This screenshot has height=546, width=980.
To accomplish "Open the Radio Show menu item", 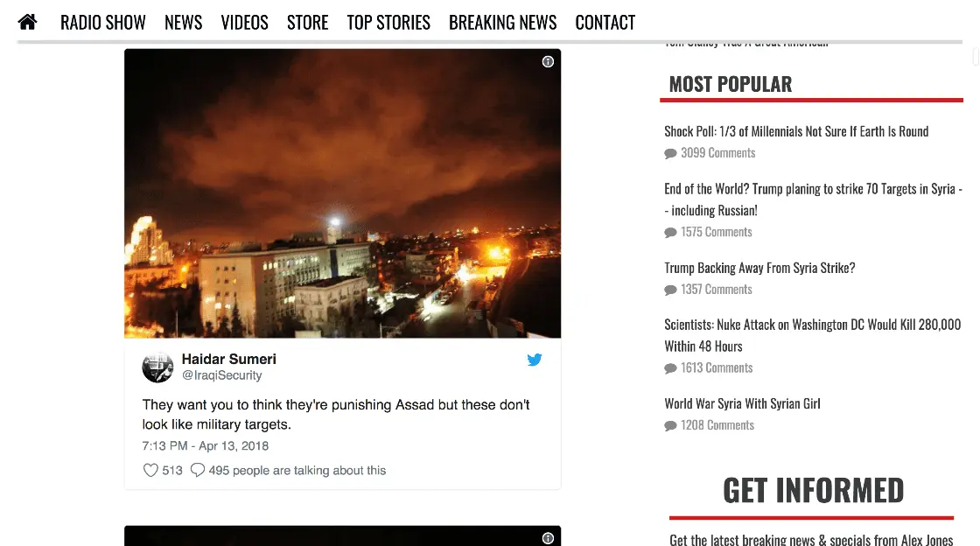I will pos(102,23).
